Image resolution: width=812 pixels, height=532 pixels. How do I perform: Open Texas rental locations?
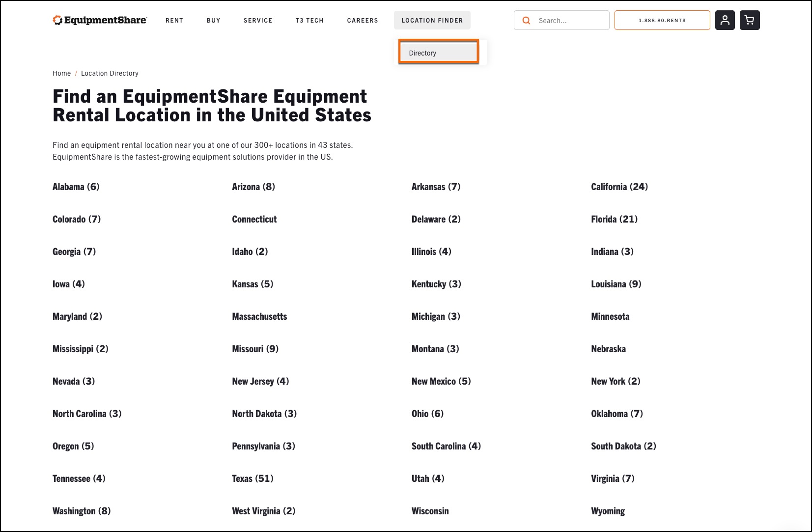click(x=252, y=478)
